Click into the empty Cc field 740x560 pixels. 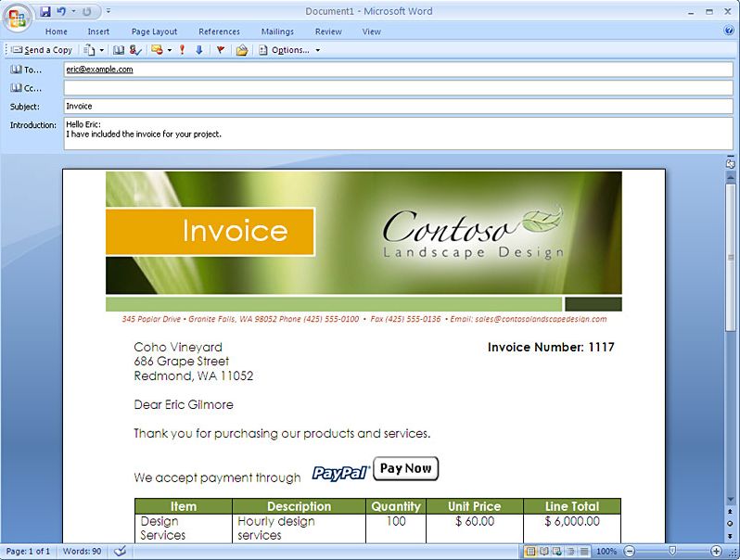point(399,88)
